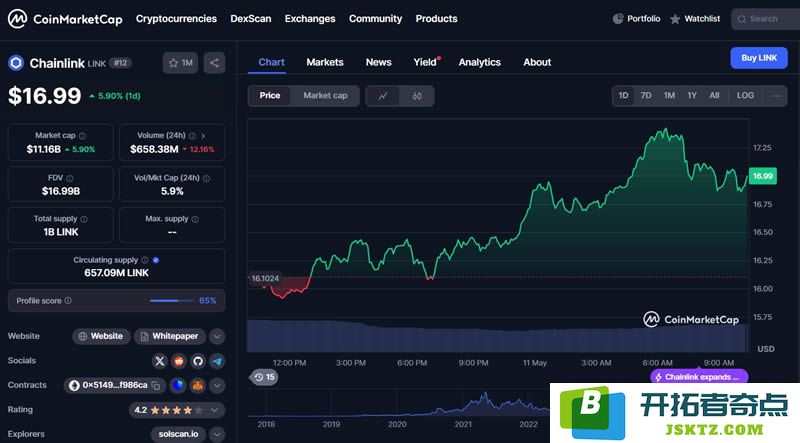Click the blue wallet icon in Contracts

point(178,385)
